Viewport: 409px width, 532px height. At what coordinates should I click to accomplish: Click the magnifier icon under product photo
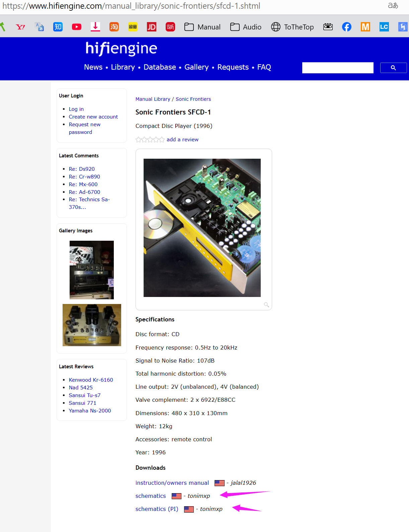(x=266, y=305)
